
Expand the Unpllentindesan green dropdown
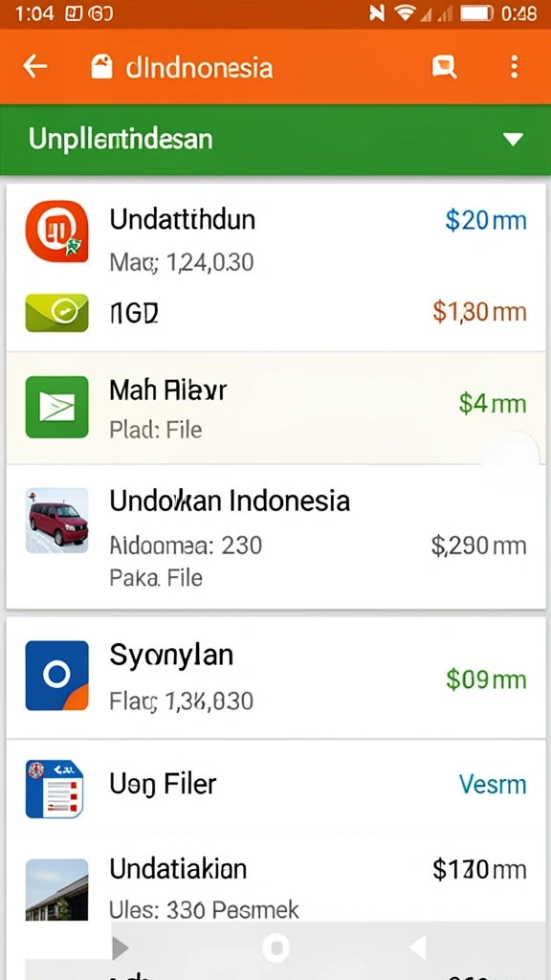tap(275, 140)
